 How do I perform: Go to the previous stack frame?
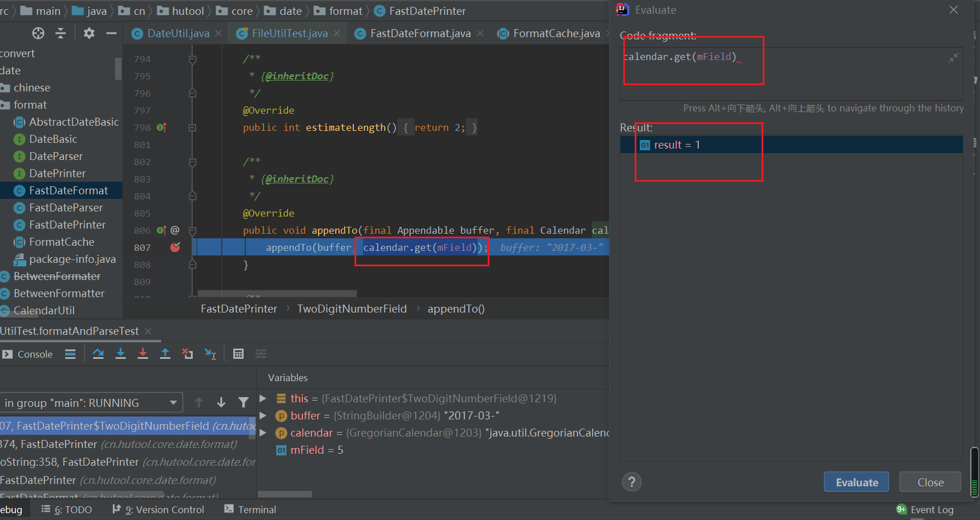click(x=199, y=403)
